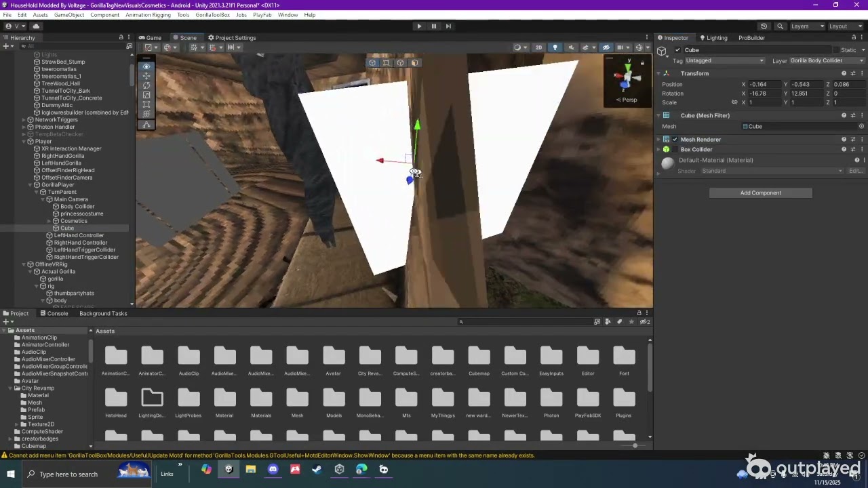Image resolution: width=868 pixels, height=488 pixels.
Task: Expand the Mesh Renderer component
Action: 658,140
